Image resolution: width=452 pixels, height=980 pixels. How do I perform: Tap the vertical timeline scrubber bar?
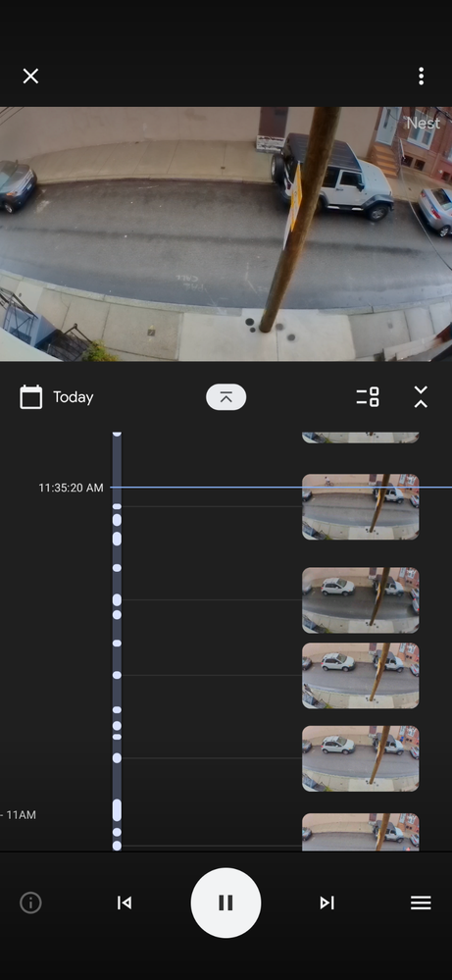(x=117, y=642)
